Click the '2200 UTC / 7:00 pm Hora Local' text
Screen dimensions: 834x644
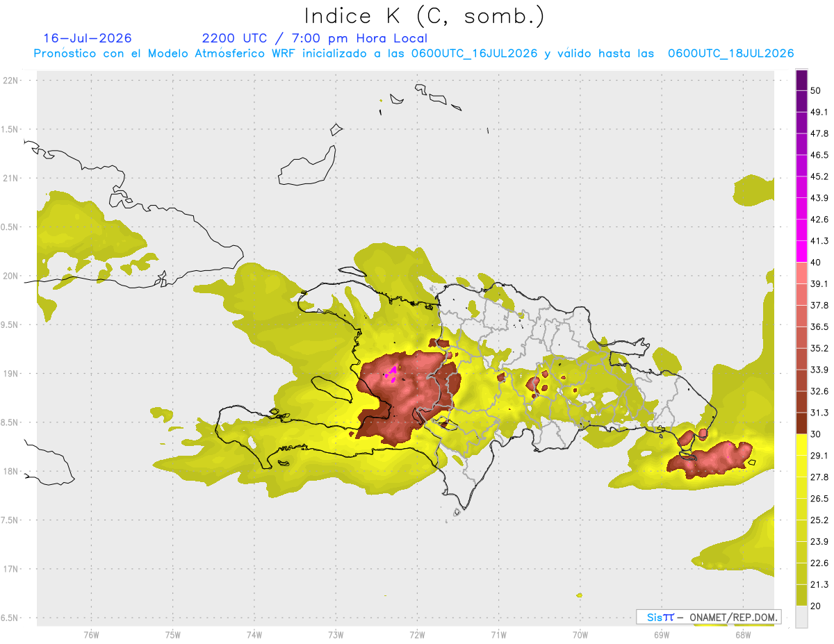pyautogui.click(x=314, y=38)
